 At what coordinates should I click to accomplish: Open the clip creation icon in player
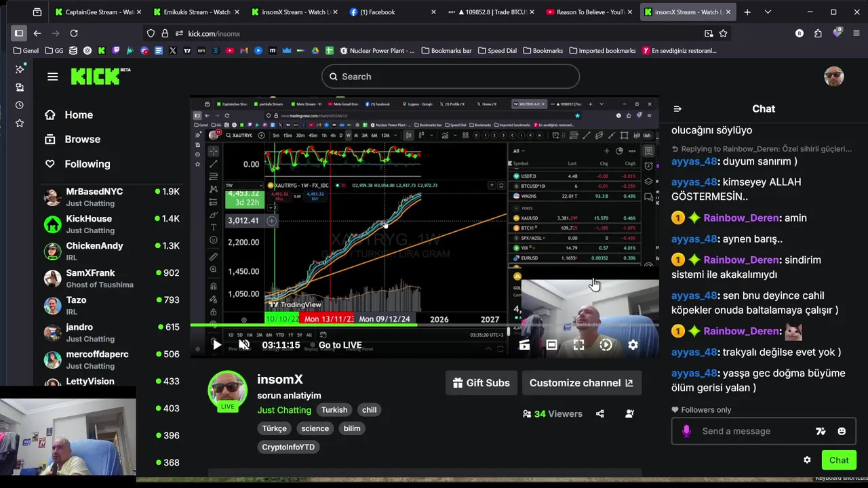tap(524, 345)
